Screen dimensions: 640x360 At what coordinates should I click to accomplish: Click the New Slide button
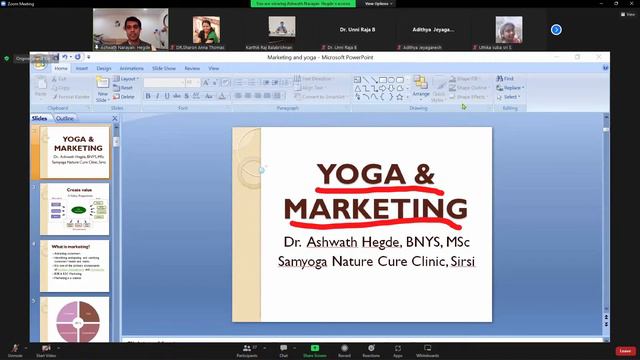pyautogui.click(x=102, y=89)
